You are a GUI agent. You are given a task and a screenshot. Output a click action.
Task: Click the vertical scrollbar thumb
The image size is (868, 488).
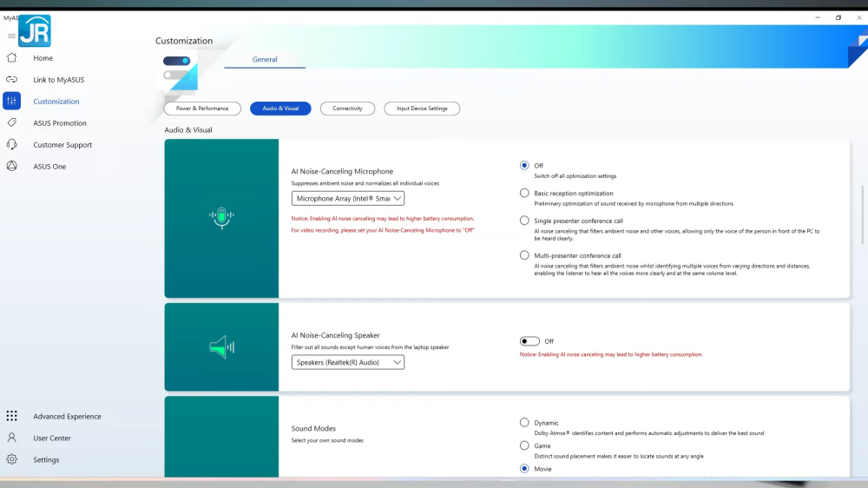(861, 214)
